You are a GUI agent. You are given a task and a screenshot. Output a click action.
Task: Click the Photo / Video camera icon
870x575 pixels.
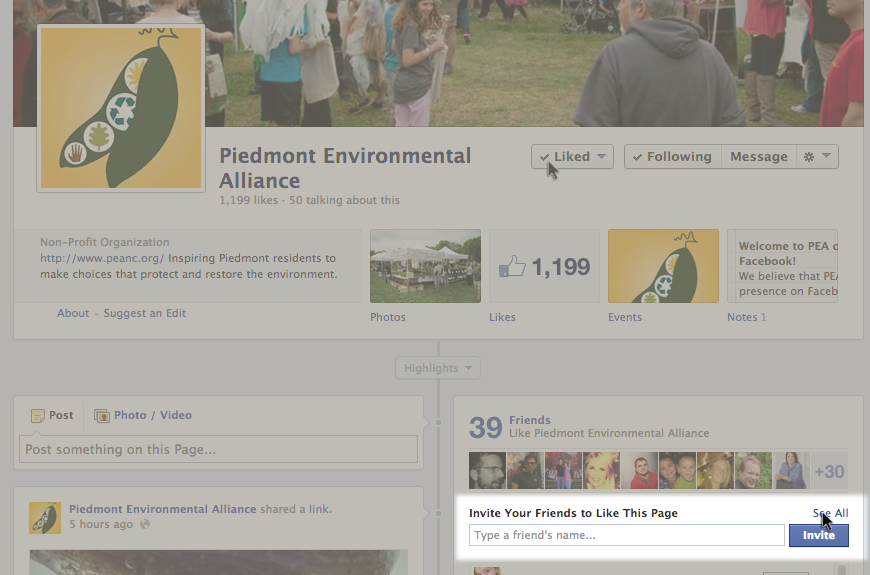[x=102, y=416]
